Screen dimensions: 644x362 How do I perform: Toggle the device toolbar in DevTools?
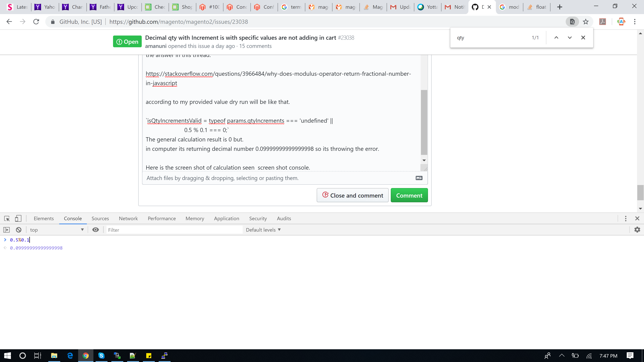coord(18,218)
